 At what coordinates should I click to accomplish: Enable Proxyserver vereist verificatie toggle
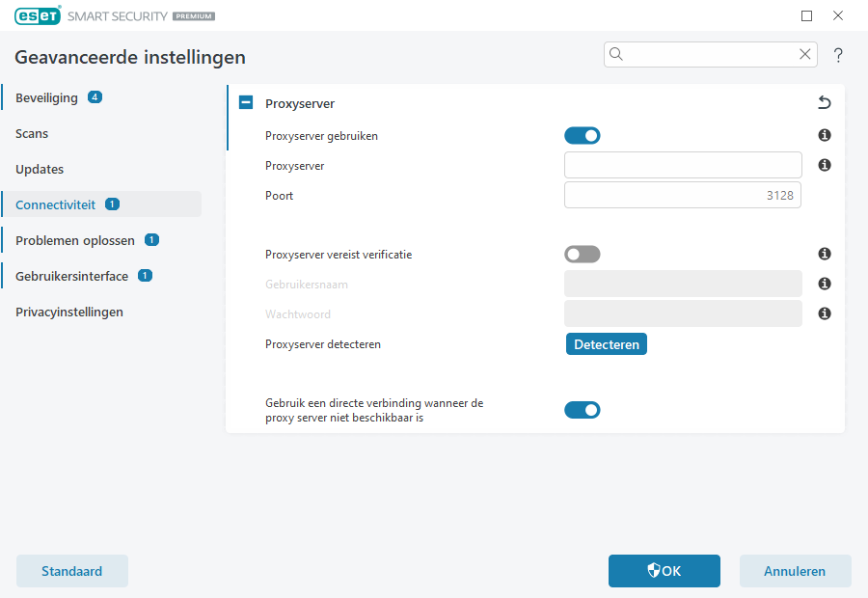[583, 255]
